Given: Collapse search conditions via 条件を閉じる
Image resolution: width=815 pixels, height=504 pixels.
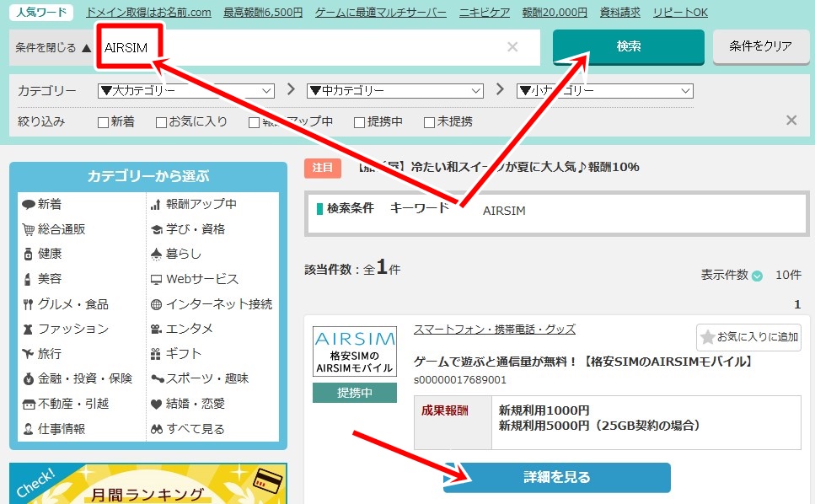Looking at the screenshot, I should pyautogui.click(x=53, y=48).
